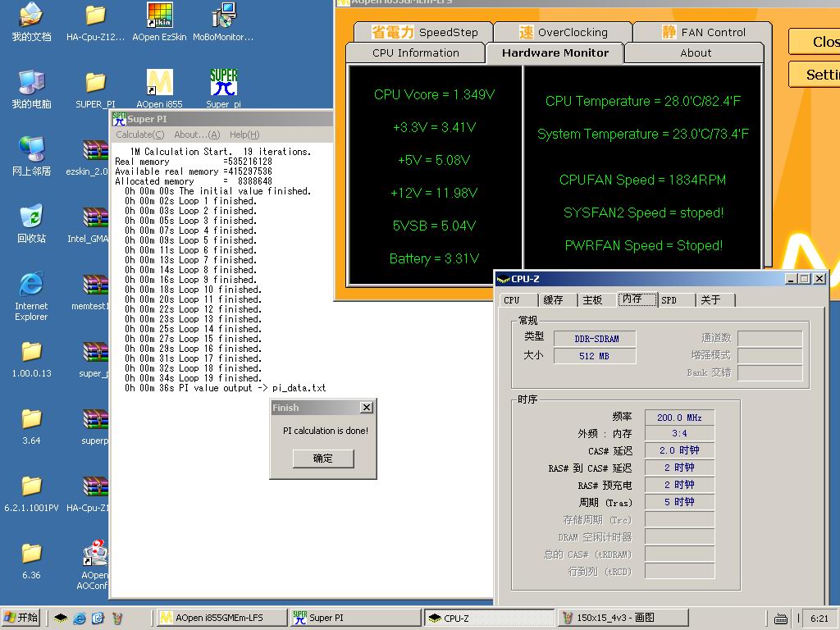The image size is (840, 630).
Task: Click the 3:4 FSB-to-memory ratio field
Action: click(679, 433)
